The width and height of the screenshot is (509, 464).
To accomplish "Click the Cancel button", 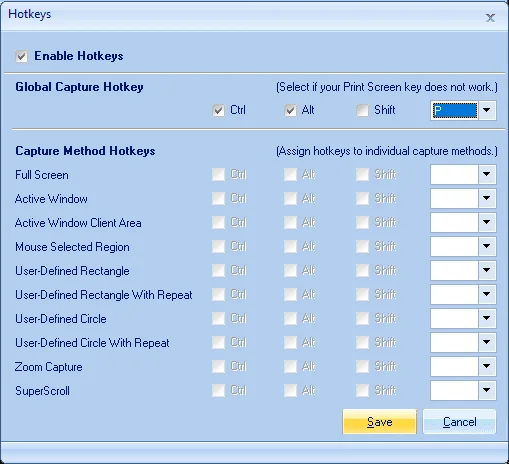I will tap(460, 422).
